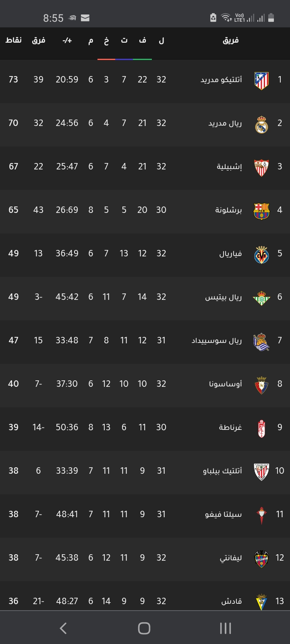
Task: Open the Barcelona club crest
Action: click(x=261, y=211)
